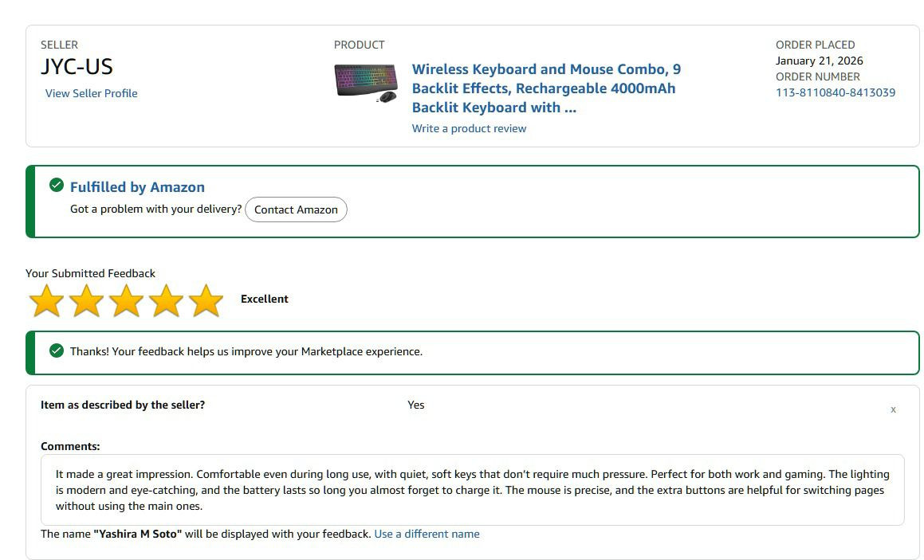Click the second rating star
This screenshot has width=924, height=560.
(87, 301)
